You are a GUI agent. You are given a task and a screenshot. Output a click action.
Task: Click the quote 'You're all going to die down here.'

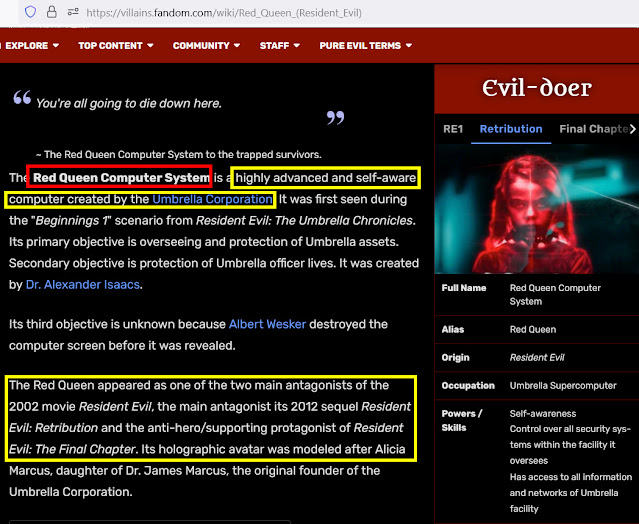tap(129, 103)
